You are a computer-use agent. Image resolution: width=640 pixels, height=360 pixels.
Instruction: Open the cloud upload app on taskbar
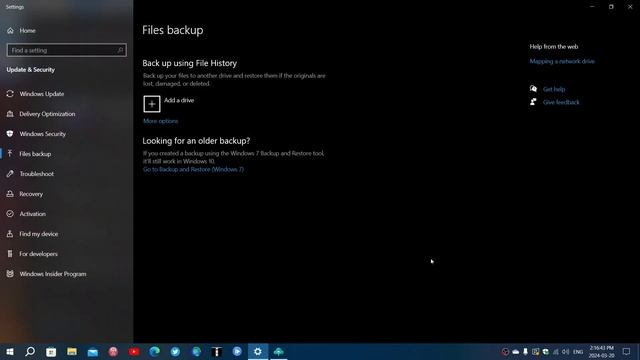[x=279, y=351]
